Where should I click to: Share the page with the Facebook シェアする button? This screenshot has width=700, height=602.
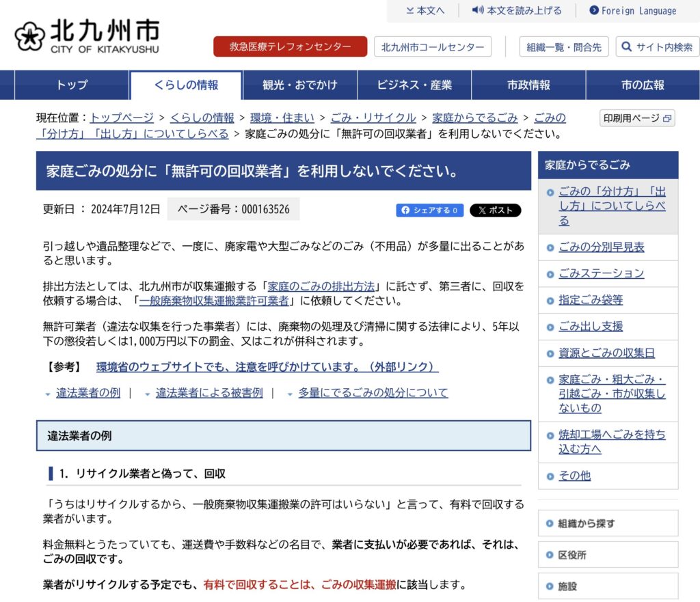point(429,210)
